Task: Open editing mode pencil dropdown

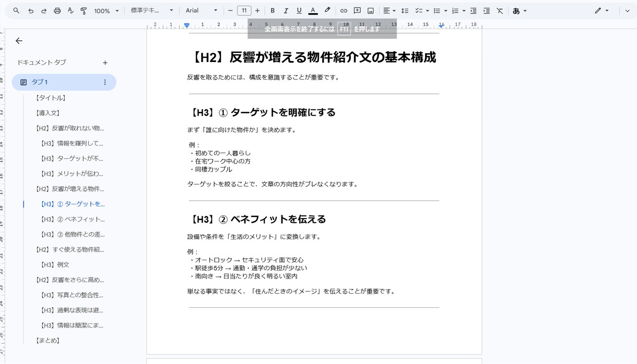Action: point(601,10)
